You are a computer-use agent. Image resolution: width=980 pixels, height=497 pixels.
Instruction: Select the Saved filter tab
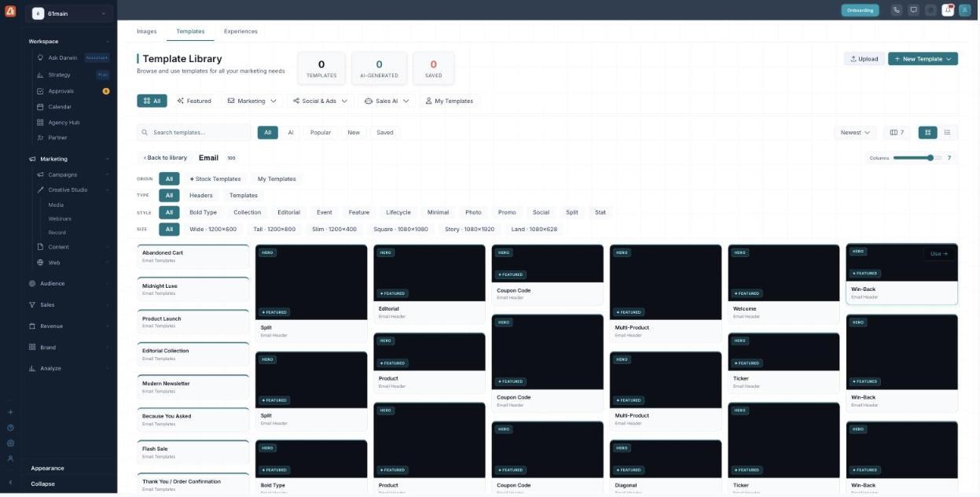coord(385,132)
